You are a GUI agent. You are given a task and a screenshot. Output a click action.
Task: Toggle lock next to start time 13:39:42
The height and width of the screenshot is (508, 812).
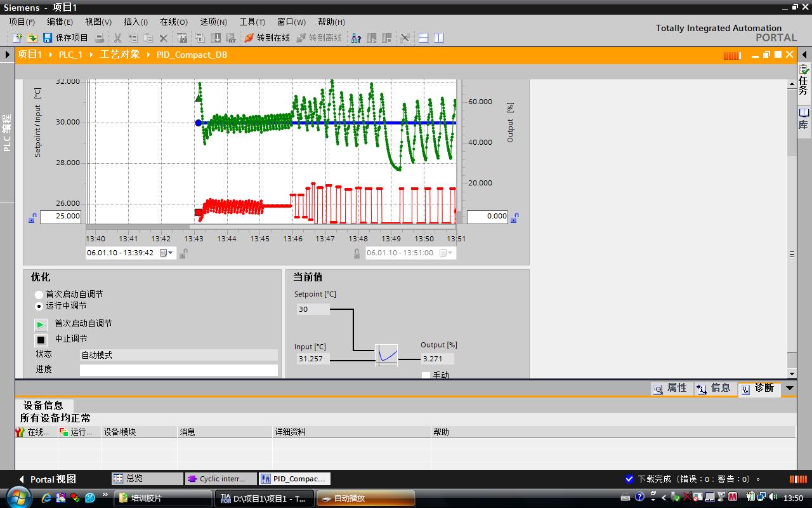(183, 253)
